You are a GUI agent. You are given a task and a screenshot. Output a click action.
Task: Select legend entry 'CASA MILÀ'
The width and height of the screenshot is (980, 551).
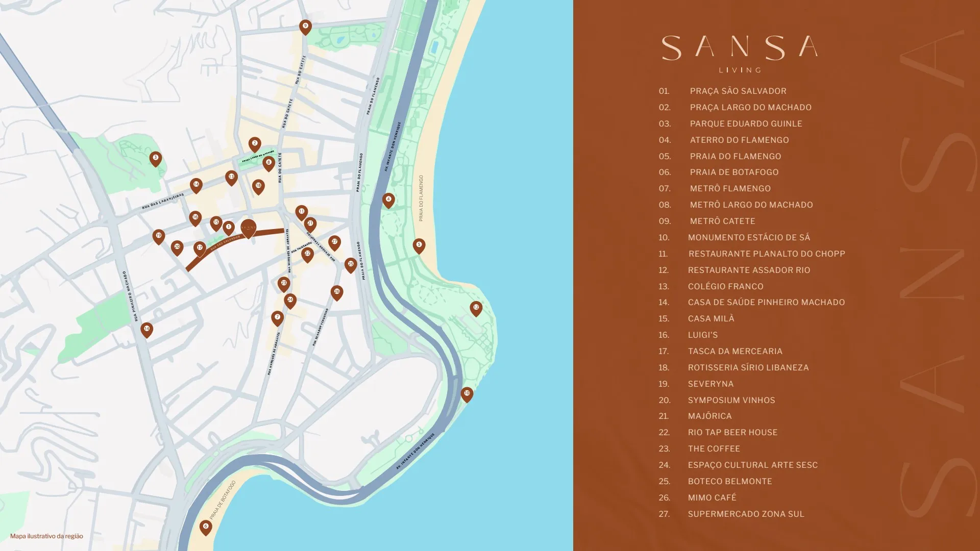[x=711, y=318]
